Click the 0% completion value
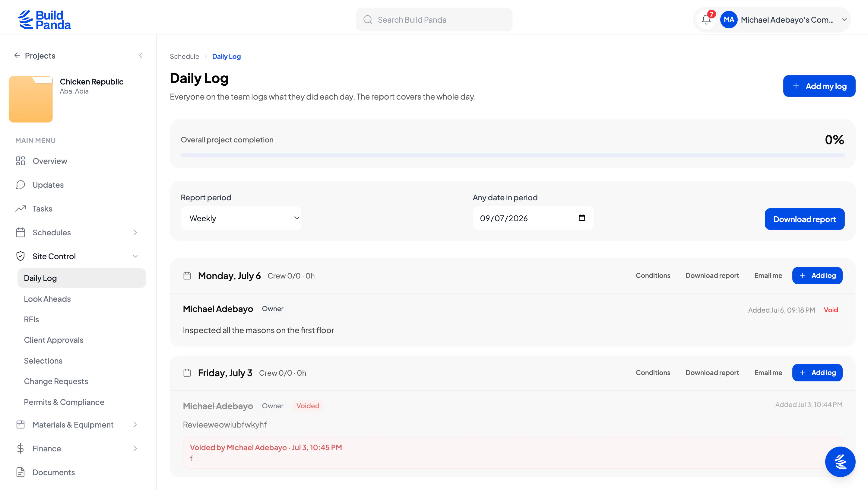The width and height of the screenshot is (868, 490). (834, 139)
